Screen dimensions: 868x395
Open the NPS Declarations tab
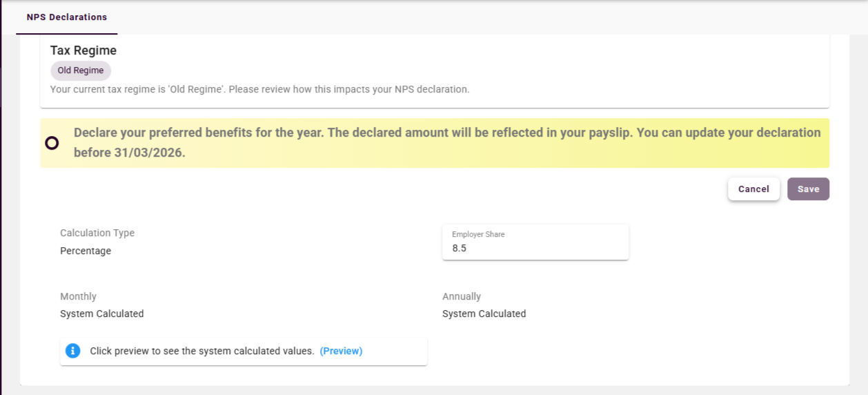pyautogui.click(x=67, y=17)
